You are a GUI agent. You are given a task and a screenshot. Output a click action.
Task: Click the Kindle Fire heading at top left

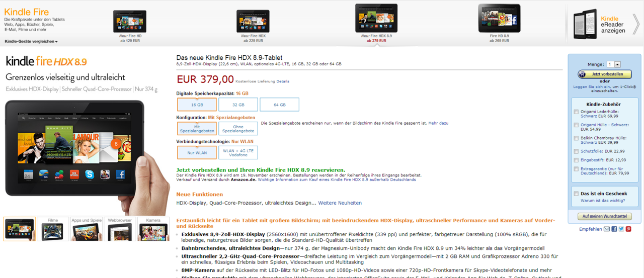click(26, 12)
